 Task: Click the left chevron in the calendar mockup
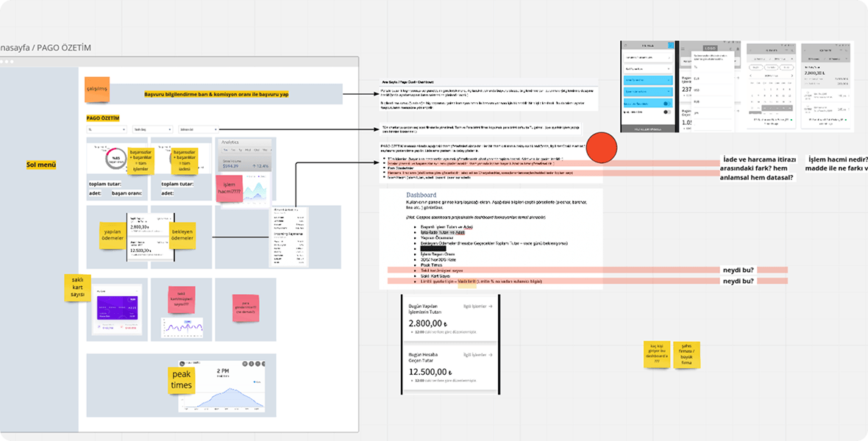tap(751, 75)
